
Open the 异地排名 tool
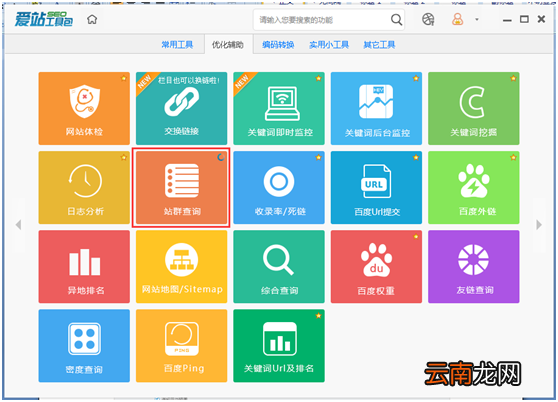[84, 266]
